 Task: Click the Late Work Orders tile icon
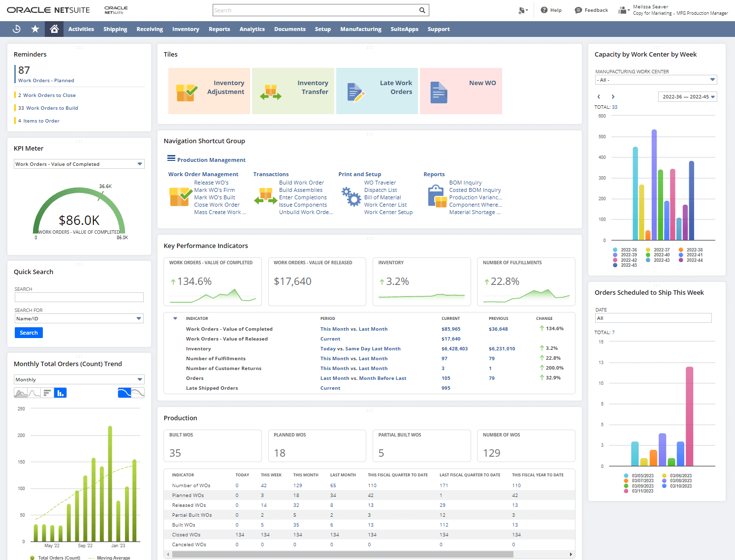(x=355, y=92)
